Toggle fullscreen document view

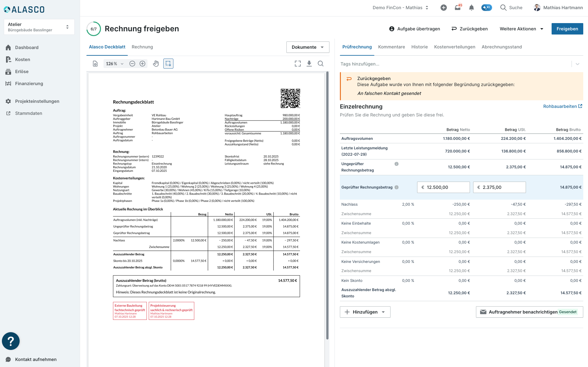(x=298, y=64)
